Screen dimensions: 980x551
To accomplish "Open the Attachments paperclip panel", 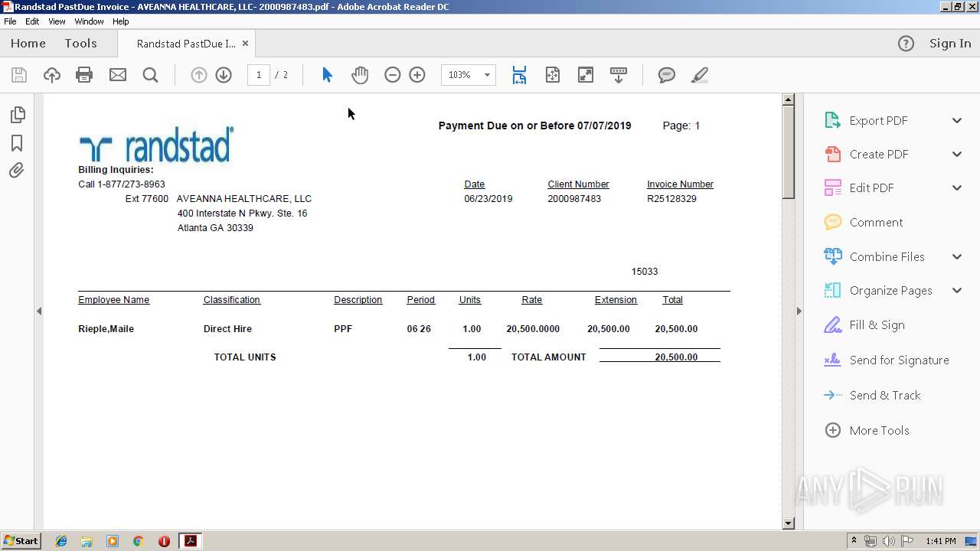I will tap(17, 171).
